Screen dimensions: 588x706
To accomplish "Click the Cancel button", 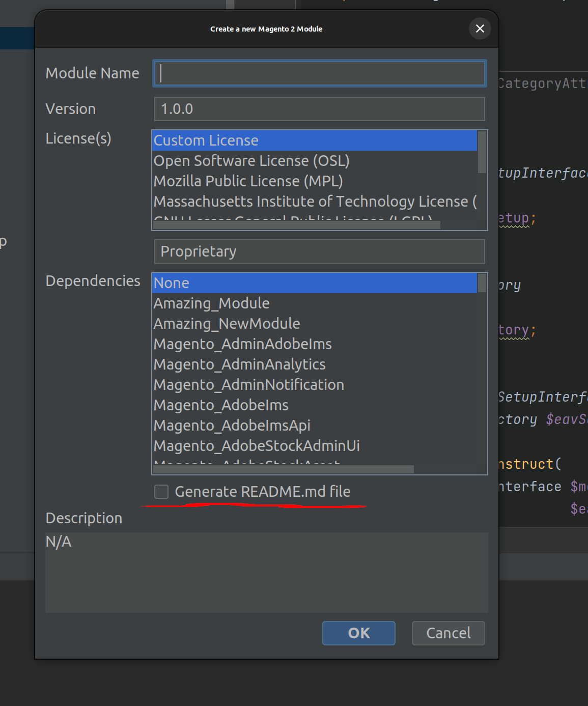I will 448,633.
